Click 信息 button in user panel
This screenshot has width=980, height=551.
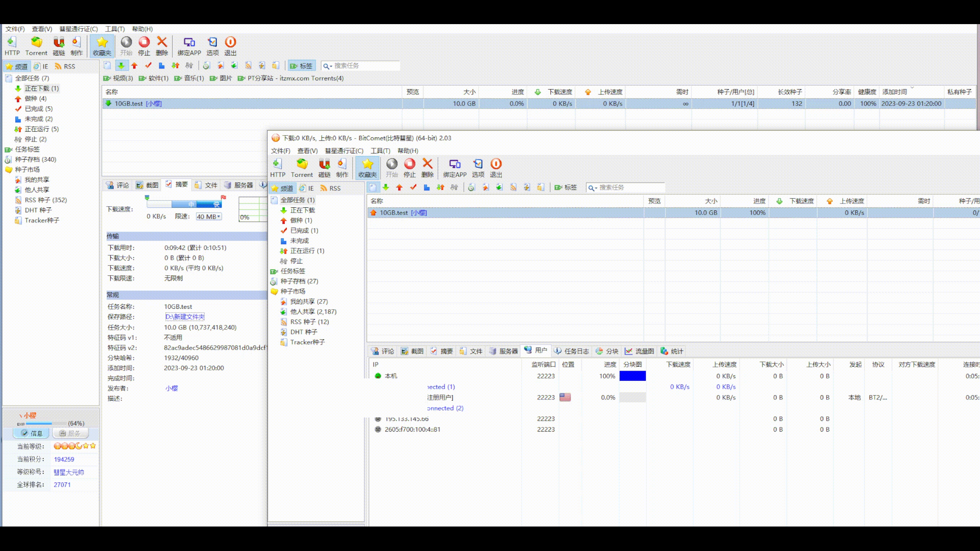point(31,434)
